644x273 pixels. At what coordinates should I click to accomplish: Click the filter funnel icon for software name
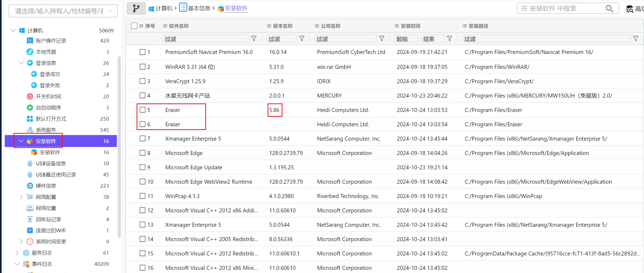pyautogui.click(x=254, y=39)
